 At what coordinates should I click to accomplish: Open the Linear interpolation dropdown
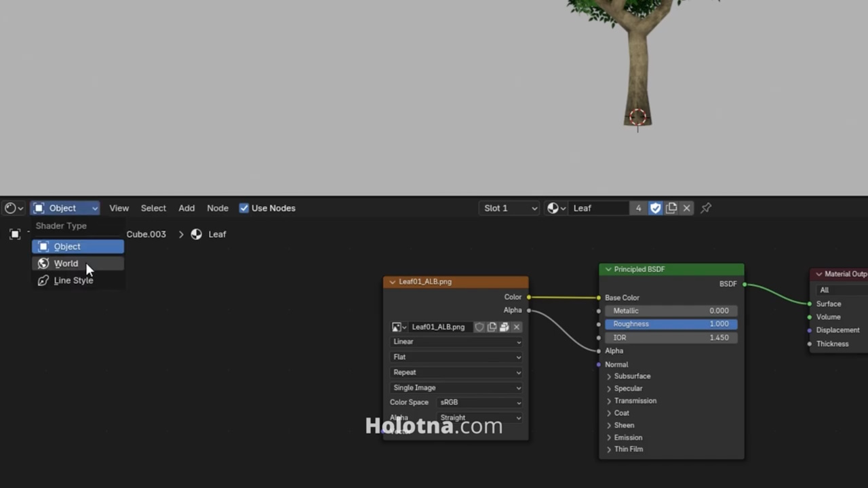click(456, 342)
